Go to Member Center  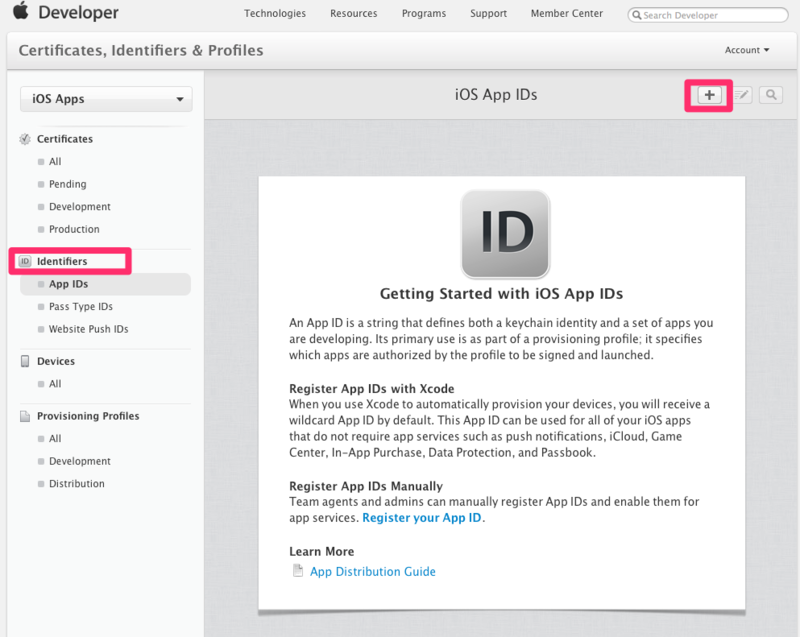[566, 13]
